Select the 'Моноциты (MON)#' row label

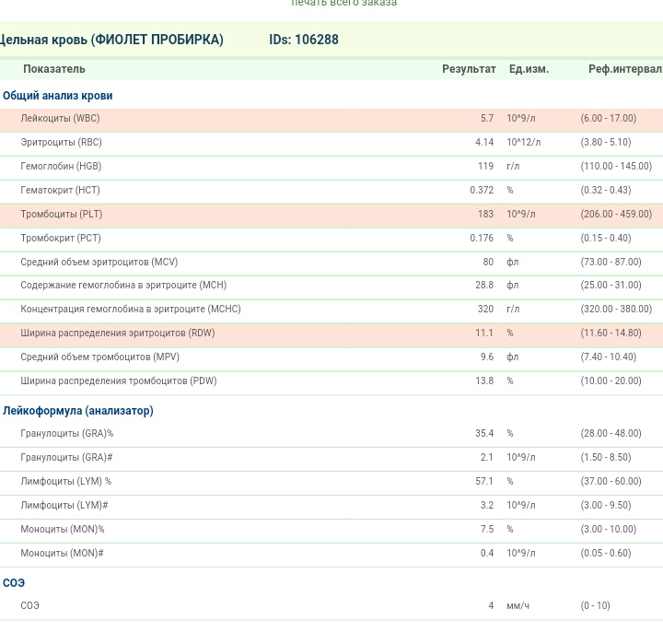[62, 553]
